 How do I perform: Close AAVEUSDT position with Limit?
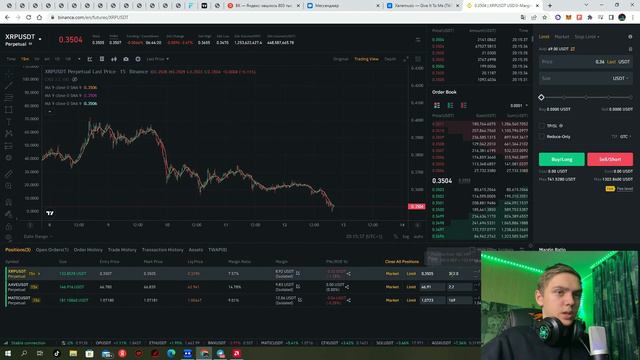point(411,287)
